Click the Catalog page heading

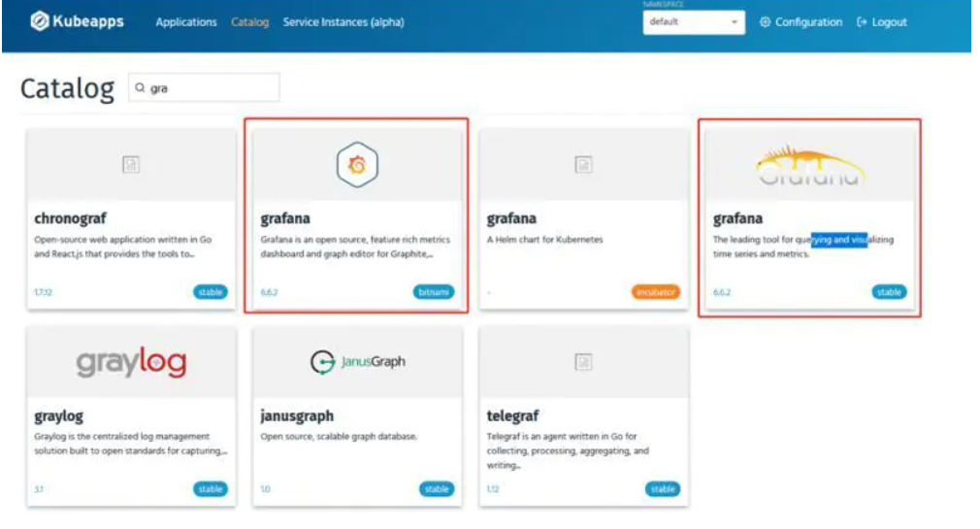coord(68,88)
